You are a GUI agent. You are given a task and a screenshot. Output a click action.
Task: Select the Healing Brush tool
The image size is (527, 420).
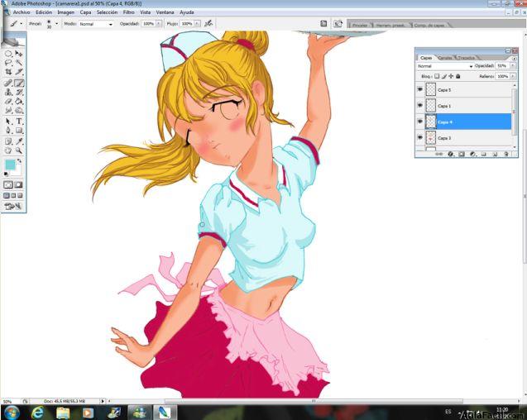point(8,83)
